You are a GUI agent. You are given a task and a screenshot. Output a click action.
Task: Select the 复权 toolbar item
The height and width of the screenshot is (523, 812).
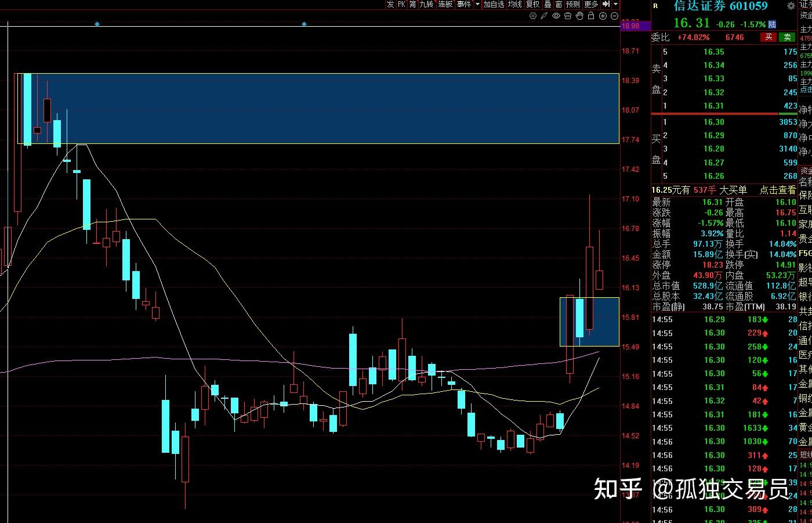pos(532,4)
